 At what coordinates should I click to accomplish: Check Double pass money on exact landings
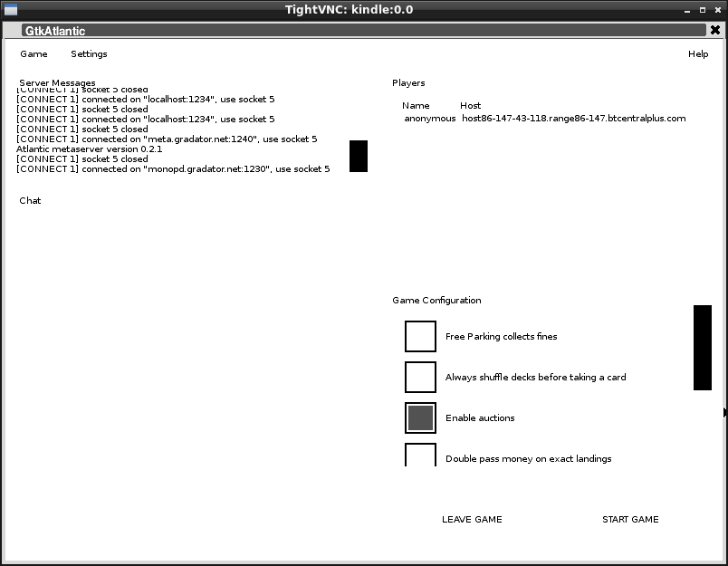click(420, 455)
